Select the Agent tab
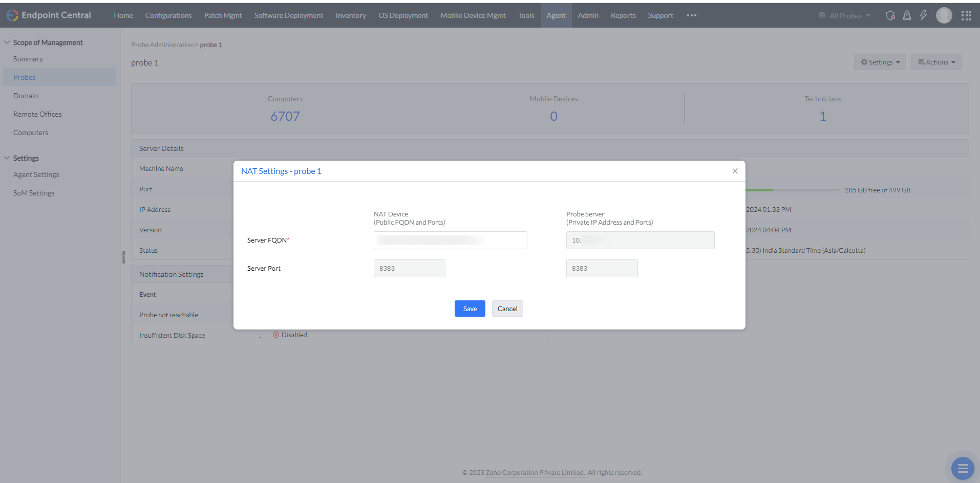The width and height of the screenshot is (980, 483). [x=556, y=15]
